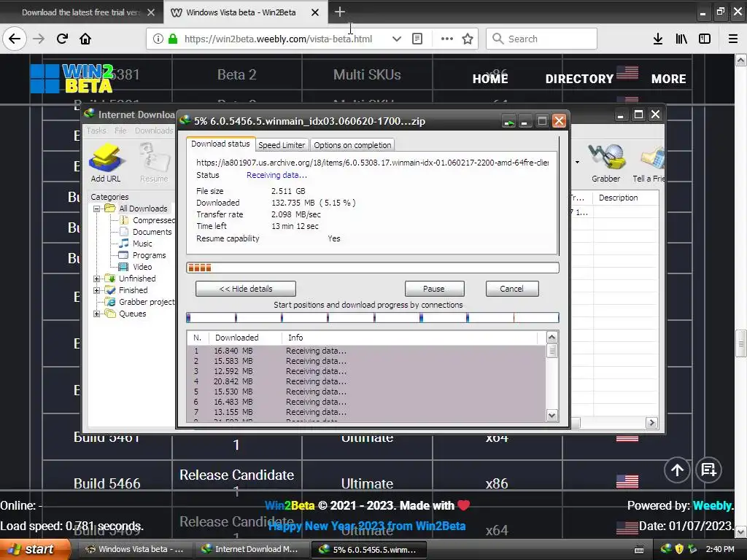This screenshot has height=560, width=747.
Task: Click the dock-to-tray icon in download dialog title
Action: click(x=509, y=122)
